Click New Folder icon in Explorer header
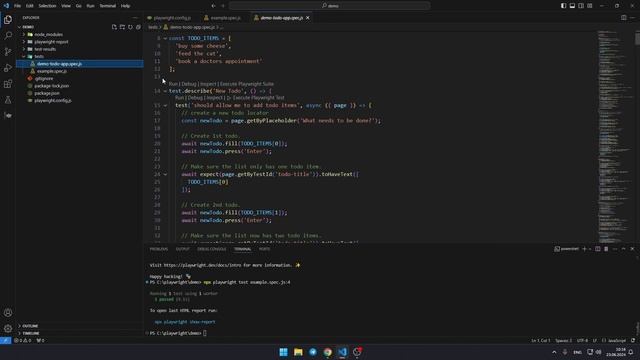Image resolution: width=640 pixels, height=360 pixels. tap(122, 27)
